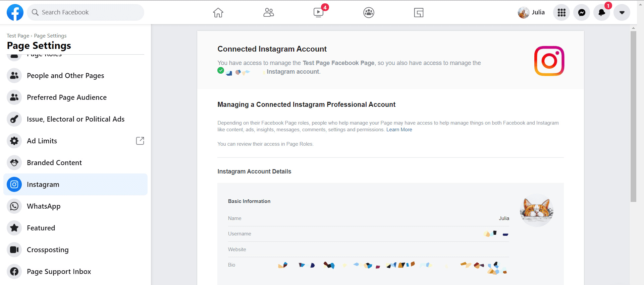Viewport: 644px width, 285px height.
Task: Select the Instagram settings item
Action: pos(75,185)
